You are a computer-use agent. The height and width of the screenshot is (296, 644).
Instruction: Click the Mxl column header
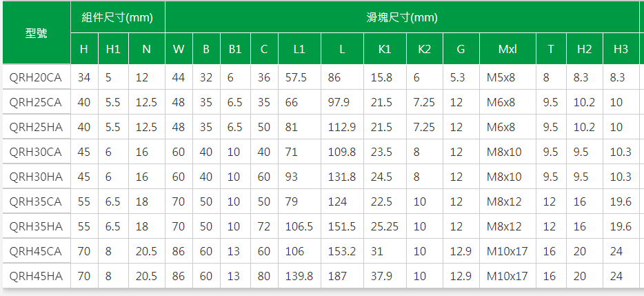(x=507, y=49)
